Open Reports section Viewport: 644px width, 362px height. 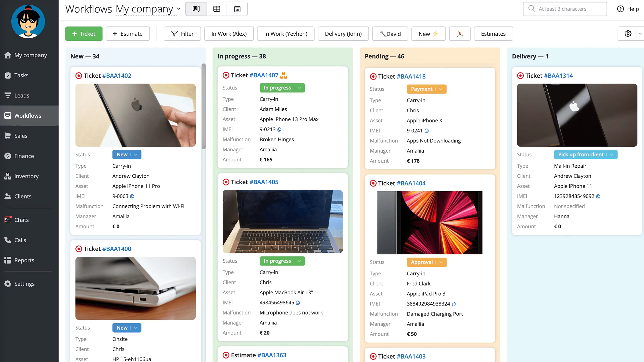(29, 260)
